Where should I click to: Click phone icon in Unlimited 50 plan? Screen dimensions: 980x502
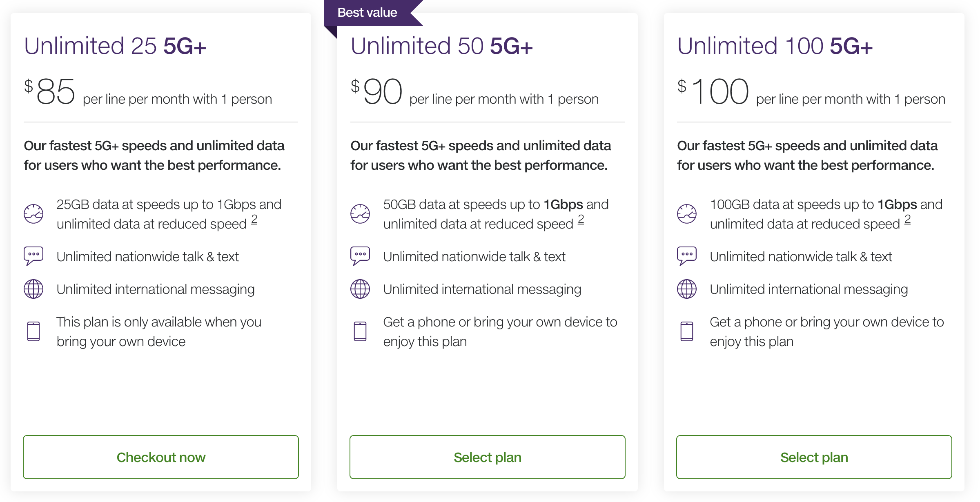(x=360, y=331)
